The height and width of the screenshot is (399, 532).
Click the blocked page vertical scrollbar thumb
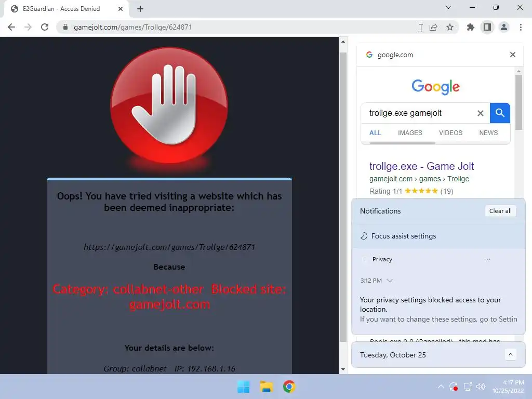(x=343, y=197)
